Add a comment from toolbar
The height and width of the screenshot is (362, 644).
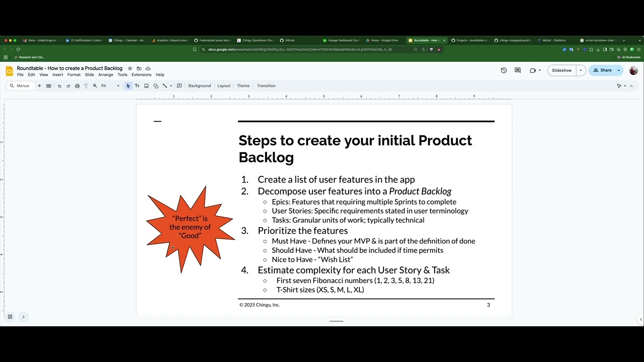coord(179,86)
